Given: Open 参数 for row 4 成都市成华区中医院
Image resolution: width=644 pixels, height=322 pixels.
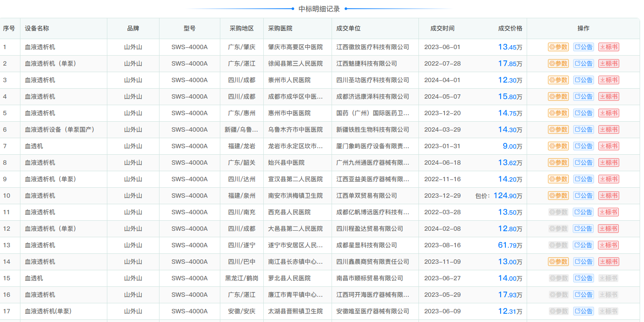Looking at the screenshot, I should click(x=558, y=96).
